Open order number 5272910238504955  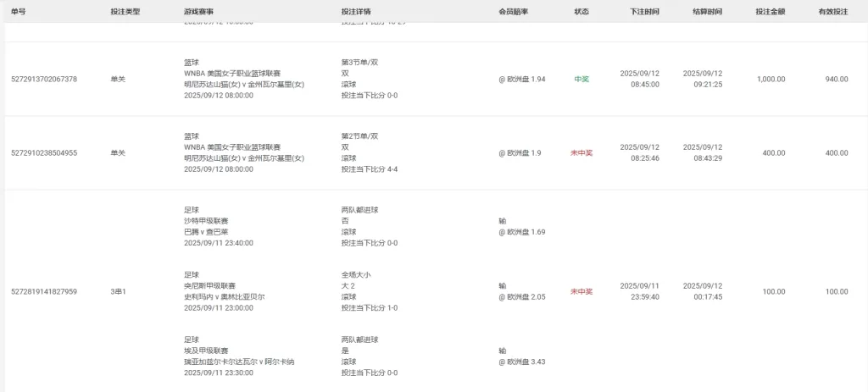point(43,153)
